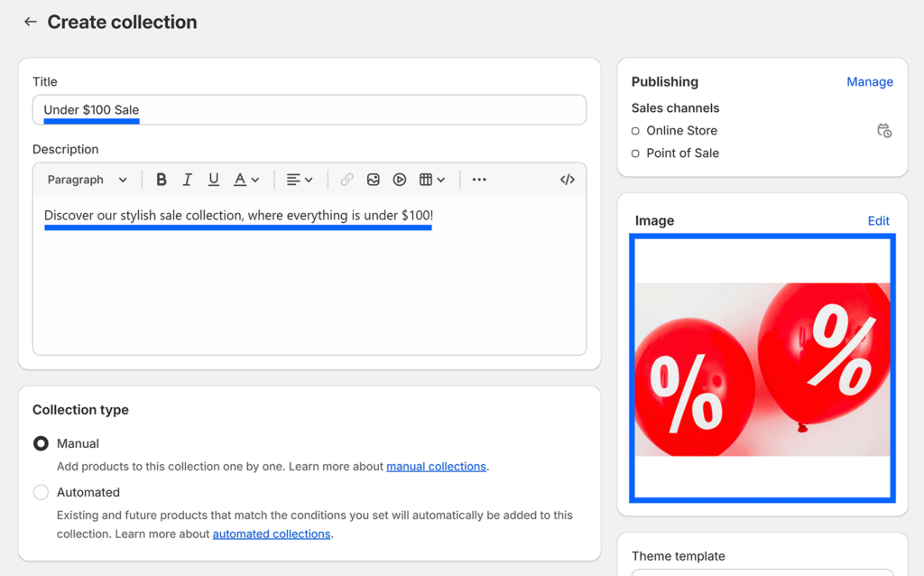Screen dimensions: 924x576
Task: Click the Sales channels label
Action: pyautogui.click(x=675, y=108)
